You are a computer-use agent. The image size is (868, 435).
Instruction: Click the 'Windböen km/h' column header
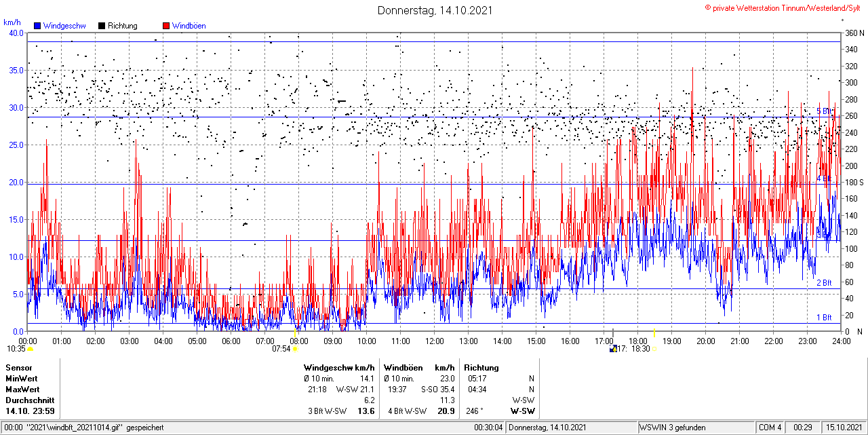[x=419, y=368]
